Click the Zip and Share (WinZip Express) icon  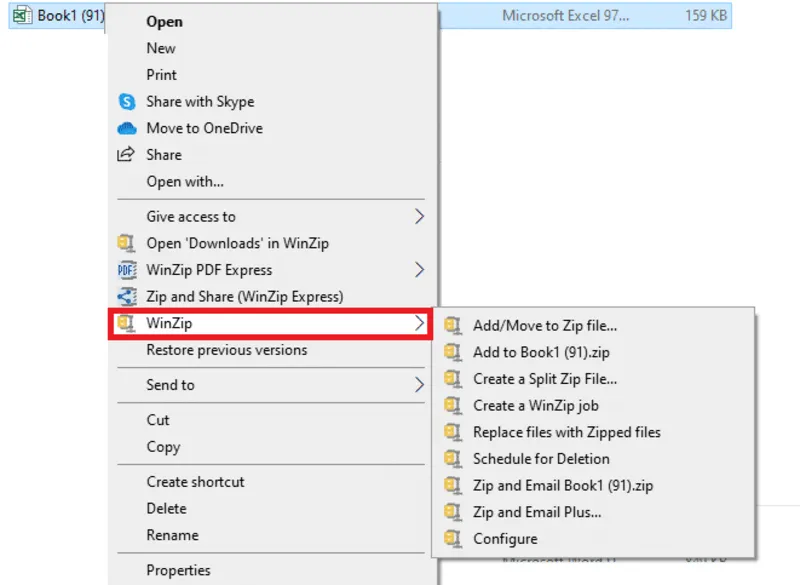126,296
